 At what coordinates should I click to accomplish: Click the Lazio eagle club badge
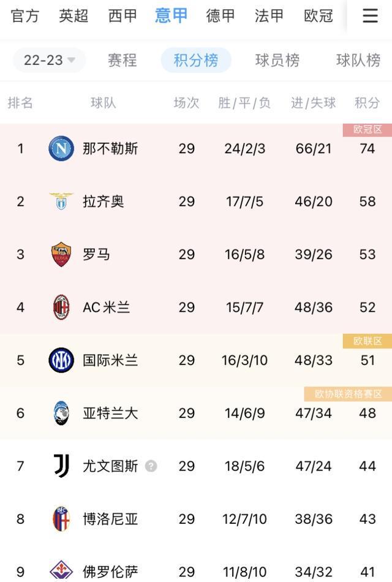coord(60,201)
